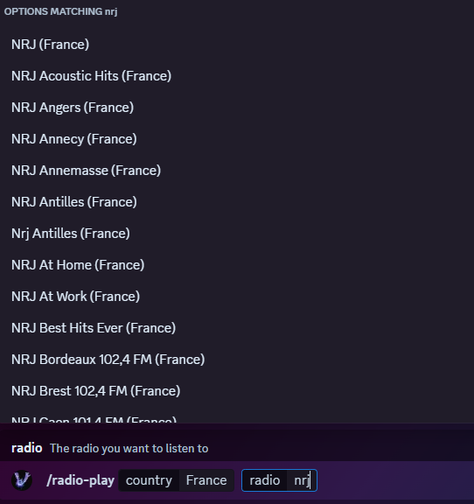This screenshot has height=504, width=474.
Task: Choose NRJ Acoustic Hits (France)
Action: 237,76
